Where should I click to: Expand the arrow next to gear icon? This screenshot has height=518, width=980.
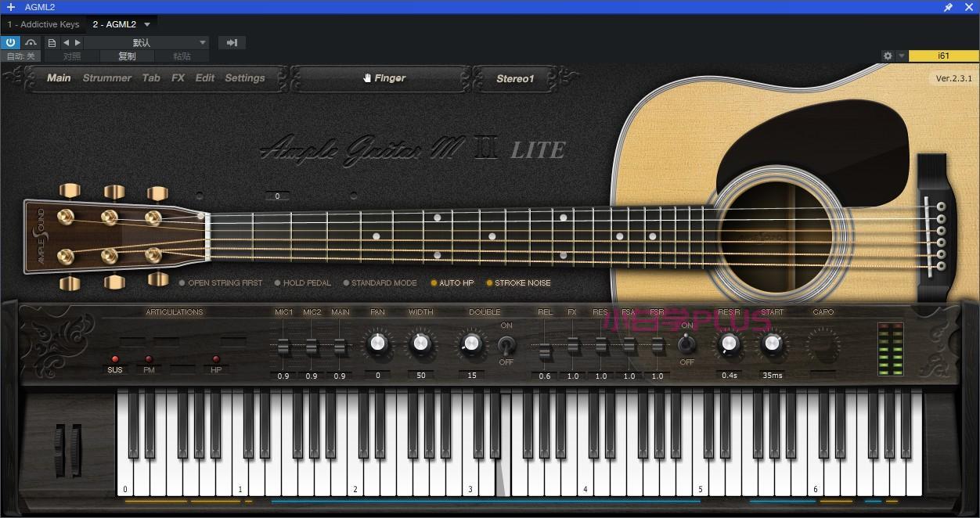click(902, 56)
